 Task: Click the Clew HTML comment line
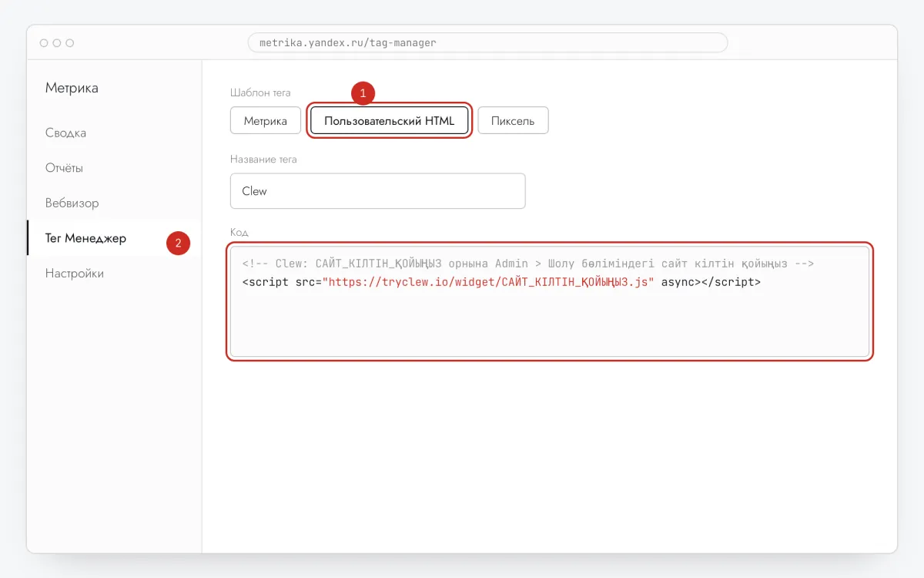(x=528, y=264)
